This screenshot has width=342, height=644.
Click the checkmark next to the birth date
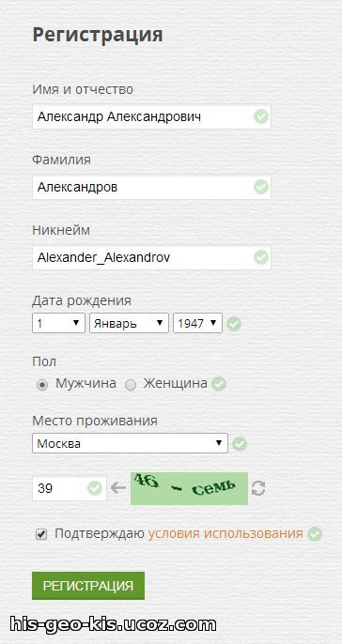click(x=234, y=324)
